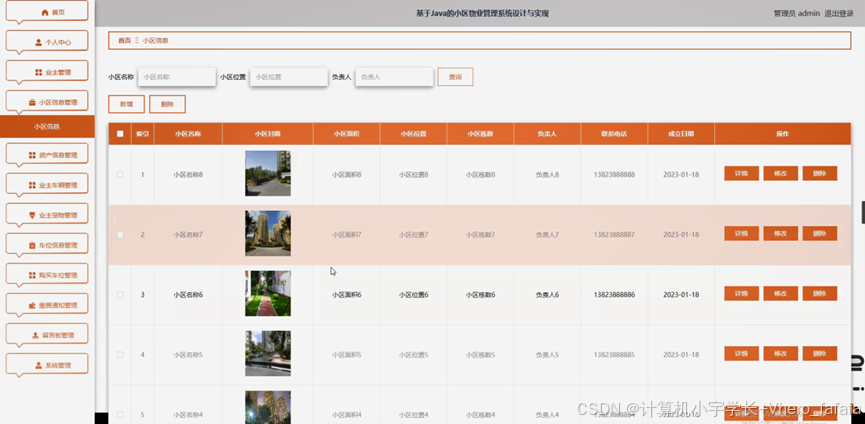Click phone number 13823888886
The image size is (865, 424).
point(614,295)
